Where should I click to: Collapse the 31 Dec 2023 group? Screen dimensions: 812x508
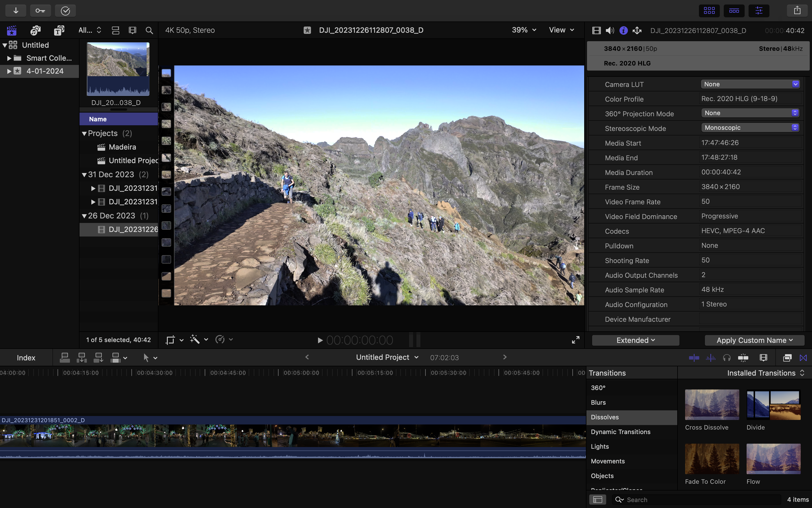pos(84,175)
